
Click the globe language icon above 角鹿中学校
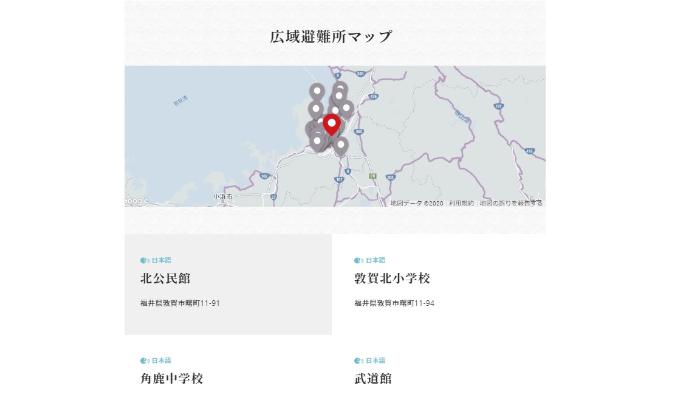(x=144, y=361)
